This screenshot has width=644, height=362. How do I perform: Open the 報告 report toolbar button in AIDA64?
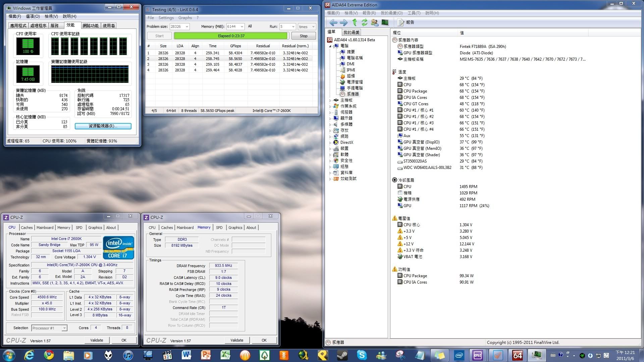tap(406, 22)
